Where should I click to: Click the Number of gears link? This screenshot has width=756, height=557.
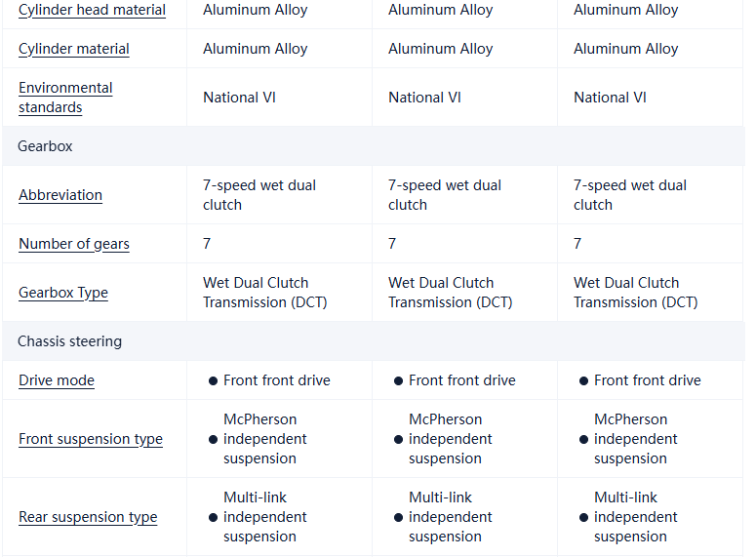click(x=73, y=244)
